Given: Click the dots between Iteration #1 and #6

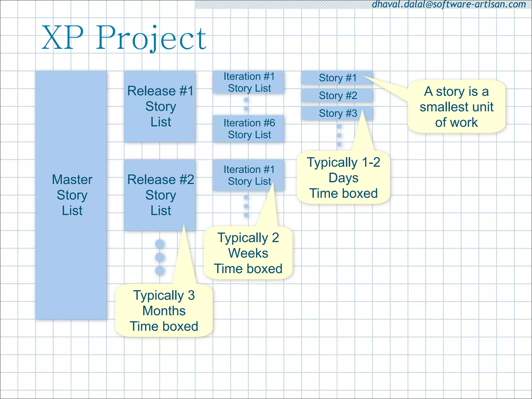Looking at the screenshot, I should (x=246, y=104).
